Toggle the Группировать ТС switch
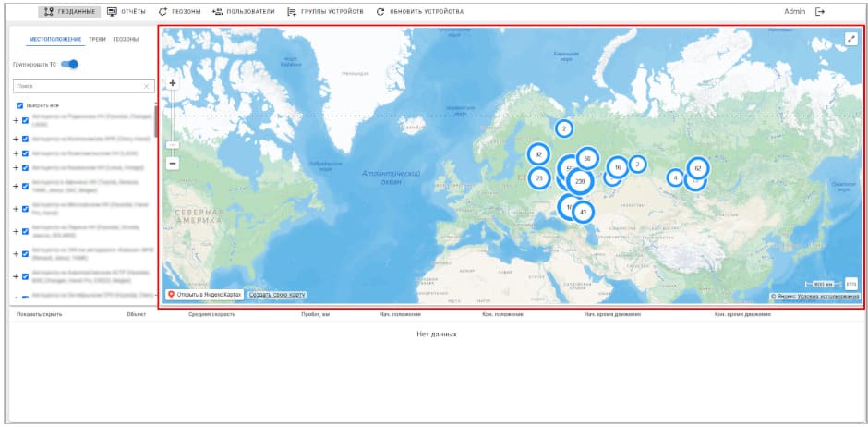 coord(69,65)
